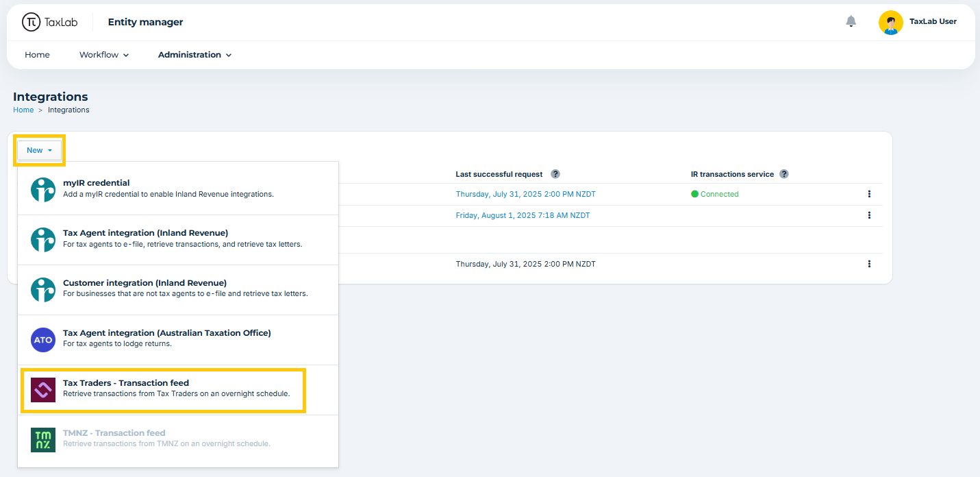980x477 pixels.
Task: Click 'Retrieve transactions from TMNZ' description
Action: 166,444
